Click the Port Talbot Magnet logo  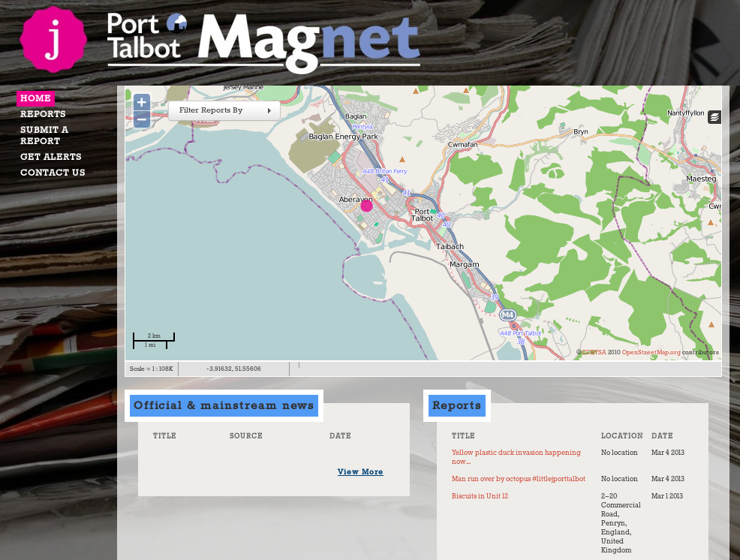click(x=263, y=43)
